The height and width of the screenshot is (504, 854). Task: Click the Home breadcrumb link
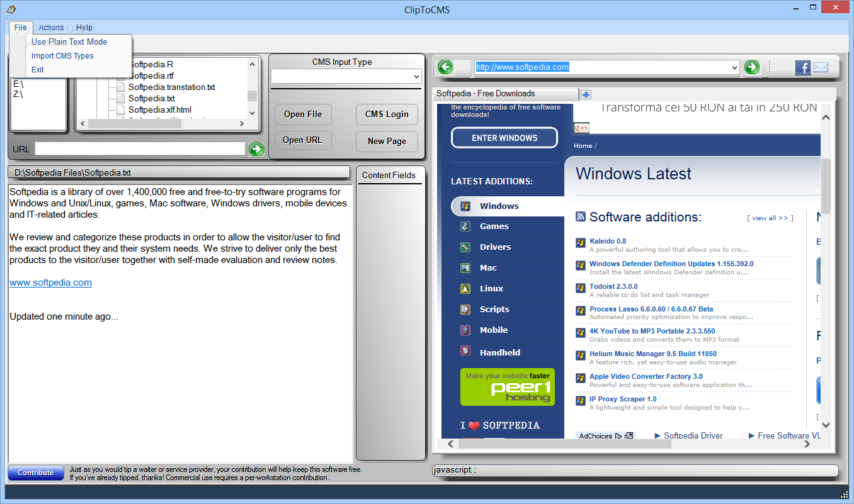tap(583, 146)
